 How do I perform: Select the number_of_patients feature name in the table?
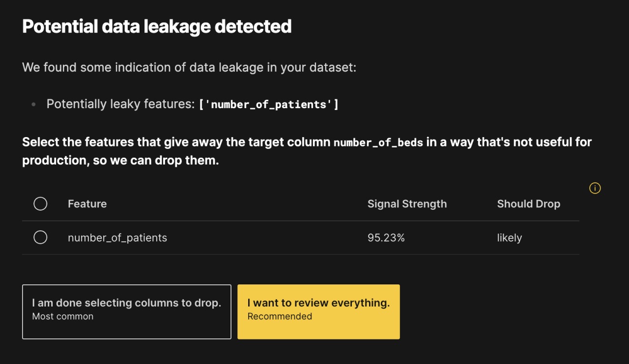pyautogui.click(x=117, y=237)
